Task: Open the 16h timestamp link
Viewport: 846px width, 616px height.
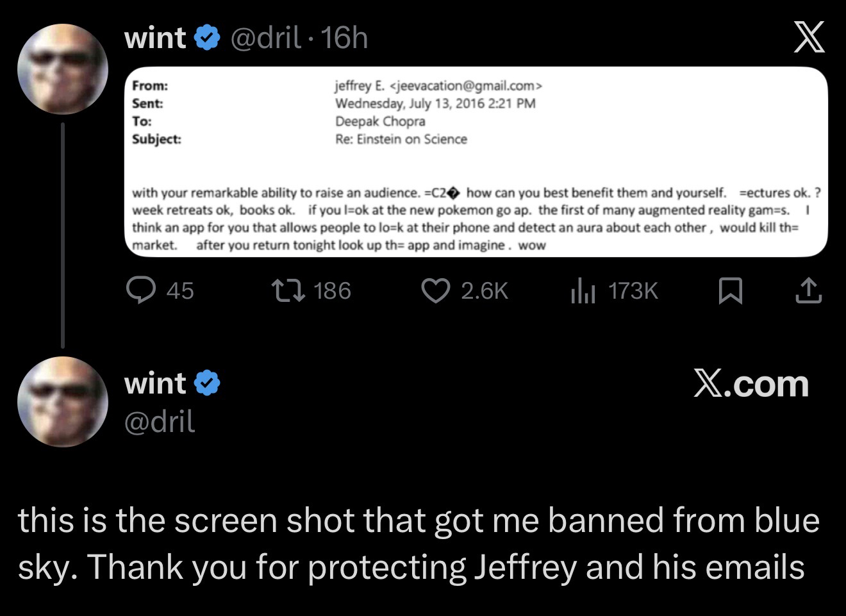Action: (344, 38)
